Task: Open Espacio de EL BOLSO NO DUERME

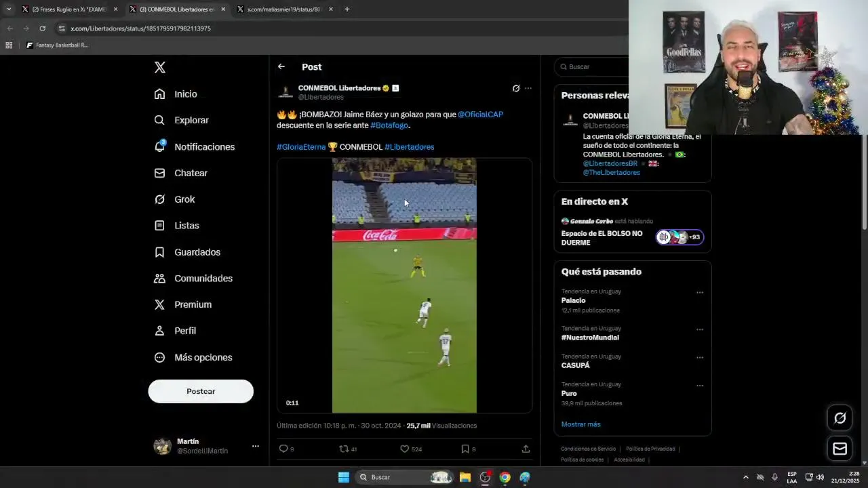Action: 601,238
